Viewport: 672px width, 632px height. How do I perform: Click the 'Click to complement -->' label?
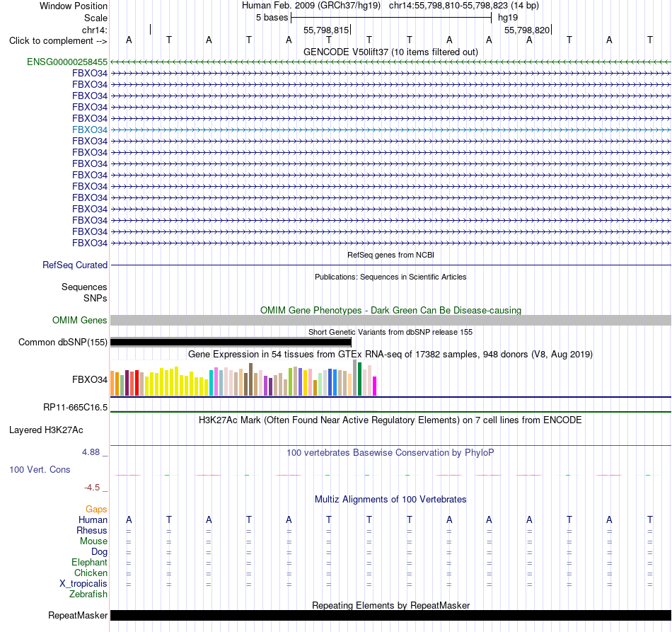(58, 41)
